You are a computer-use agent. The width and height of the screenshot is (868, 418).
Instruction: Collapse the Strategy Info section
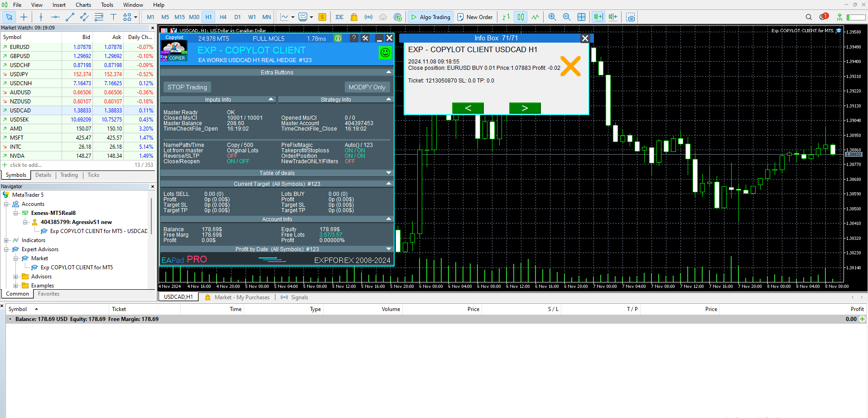click(x=389, y=99)
